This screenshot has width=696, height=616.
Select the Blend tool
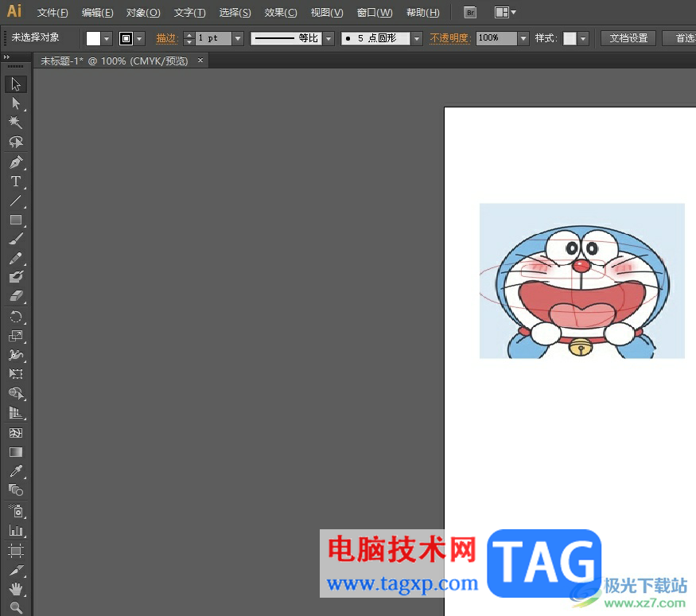pyautogui.click(x=16, y=490)
